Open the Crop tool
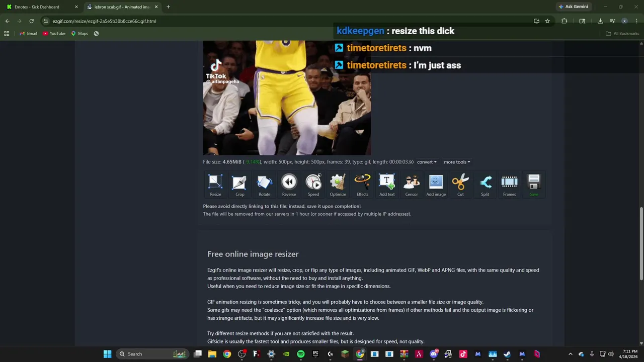 pyautogui.click(x=240, y=185)
